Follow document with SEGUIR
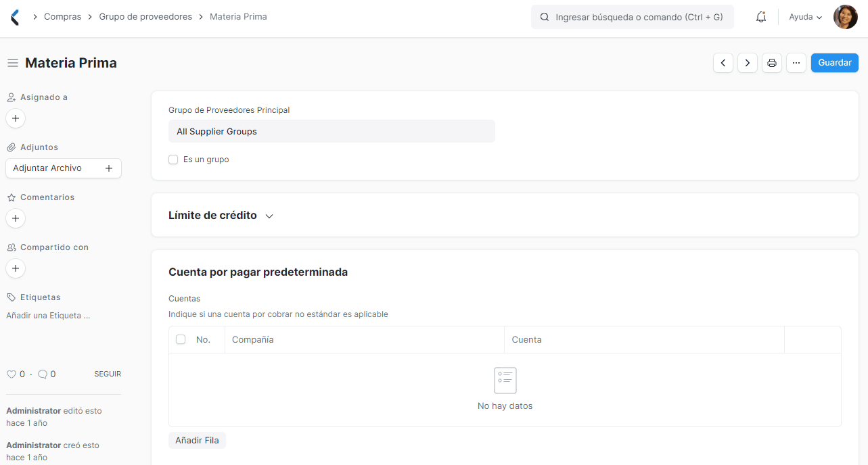This screenshot has width=868, height=465. point(108,374)
